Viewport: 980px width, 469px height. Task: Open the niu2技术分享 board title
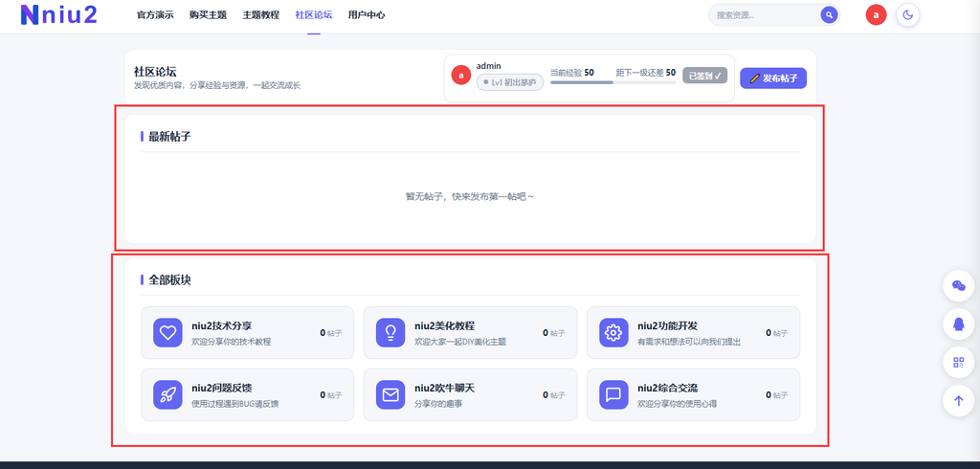(x=222, y=325)
